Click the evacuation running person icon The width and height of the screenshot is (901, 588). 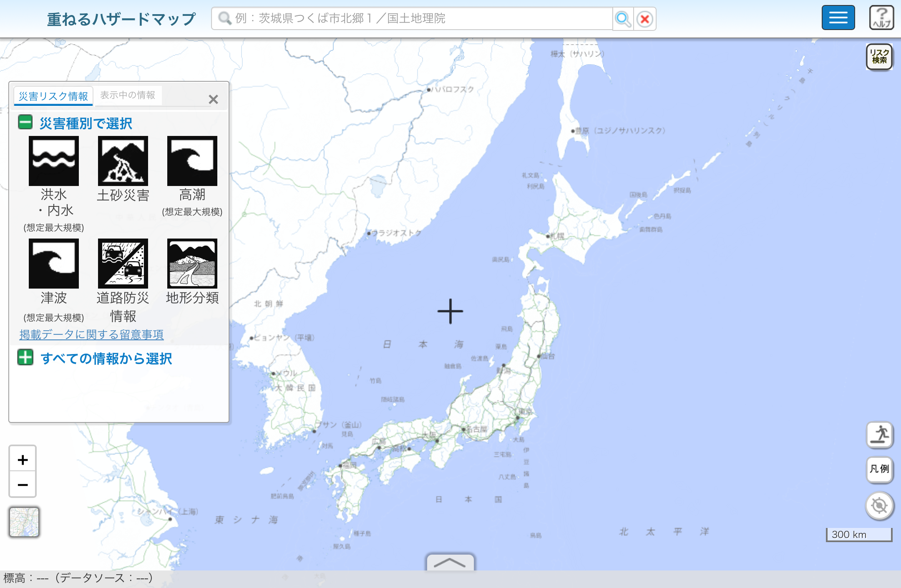click(x=880, y=435)
